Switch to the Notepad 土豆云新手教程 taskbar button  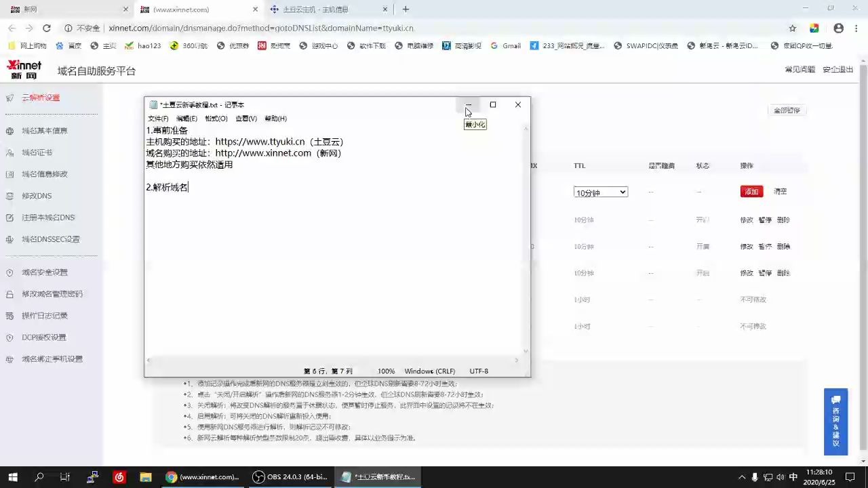pos(378,477)
